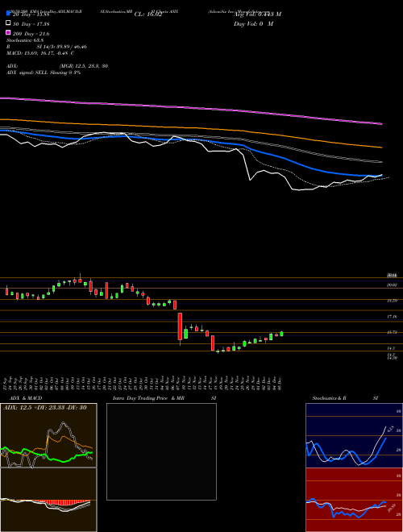This screenshot has height=532, width=403.
Task: Click the magenta 200 Day legend swatch
Action: point(8,32)
